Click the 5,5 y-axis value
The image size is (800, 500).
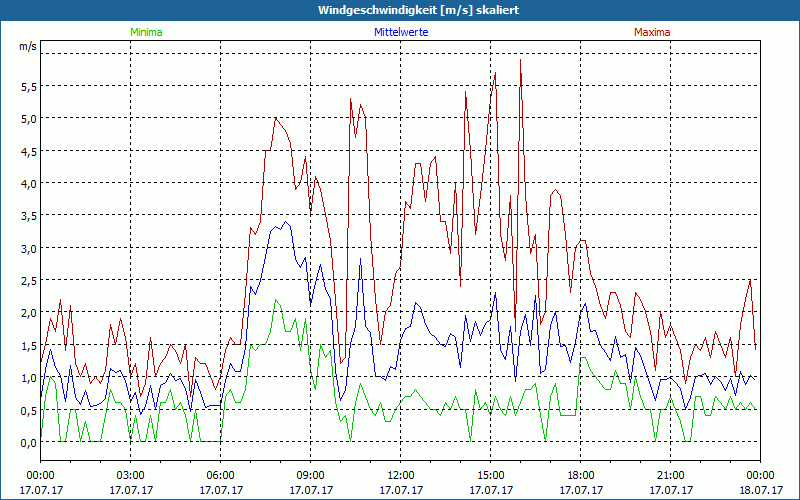point(29,87)
